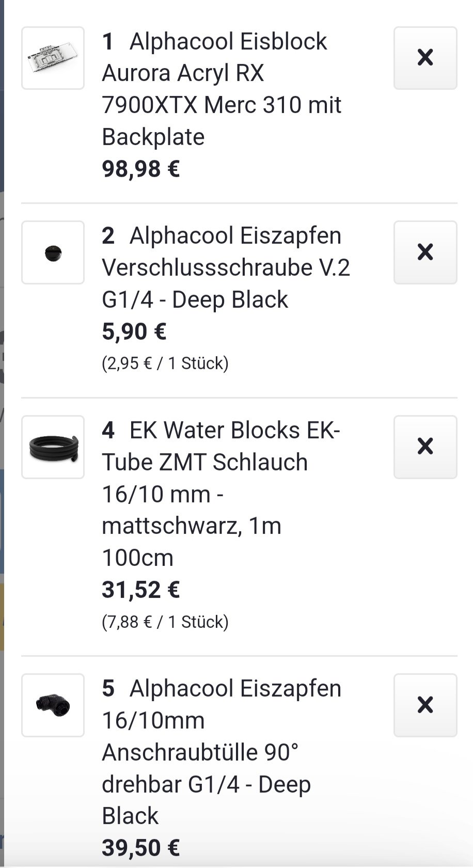
Task: Open the Eiszapfen 16/10mm Anschraubtülle link
Action: tap(222, 752)
